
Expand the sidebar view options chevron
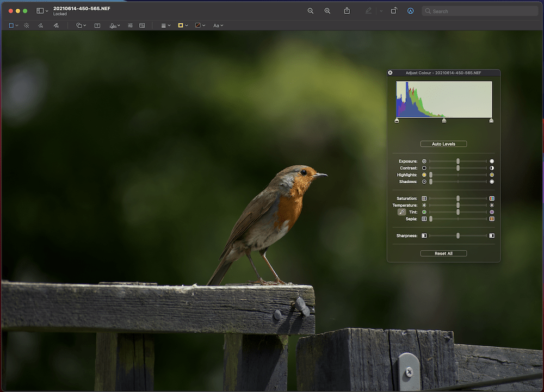click(47, 11)
